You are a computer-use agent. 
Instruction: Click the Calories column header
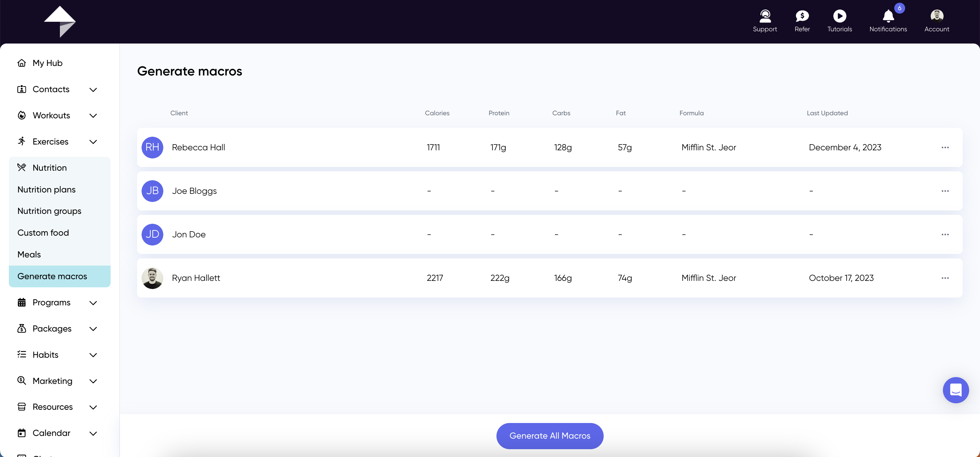click(x=437, y=113)
